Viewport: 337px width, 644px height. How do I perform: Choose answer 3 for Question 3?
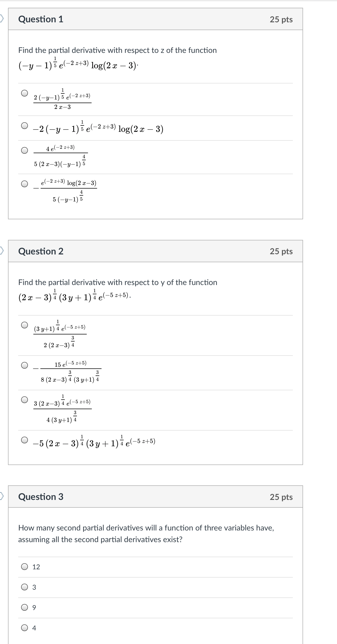point(25,587)
